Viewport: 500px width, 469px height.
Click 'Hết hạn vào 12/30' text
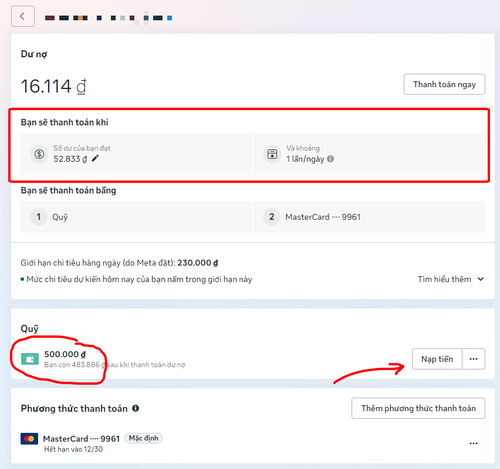coord(73,449)
